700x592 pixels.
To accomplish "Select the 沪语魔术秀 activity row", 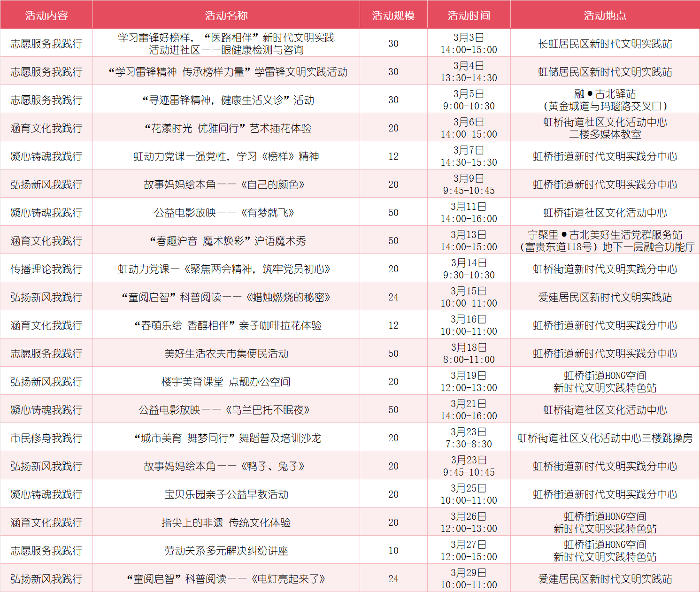I will tap(227, 240).
